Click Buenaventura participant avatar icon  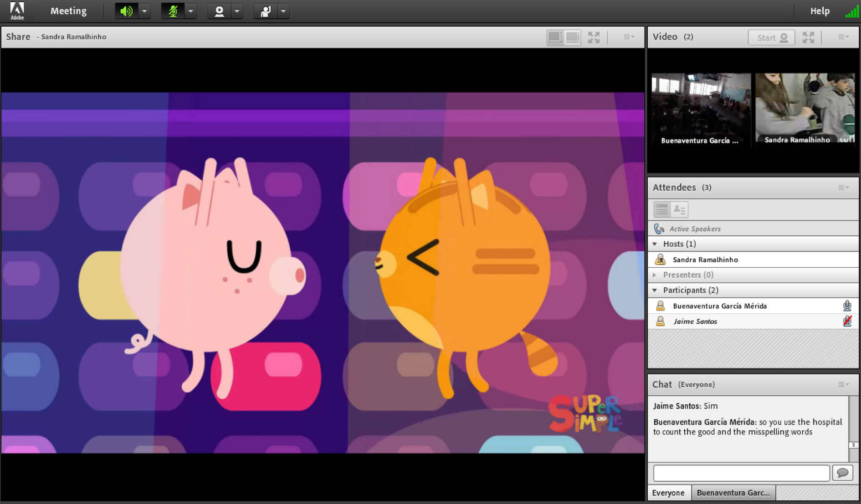pyautogui.click(x=660, y=306)
